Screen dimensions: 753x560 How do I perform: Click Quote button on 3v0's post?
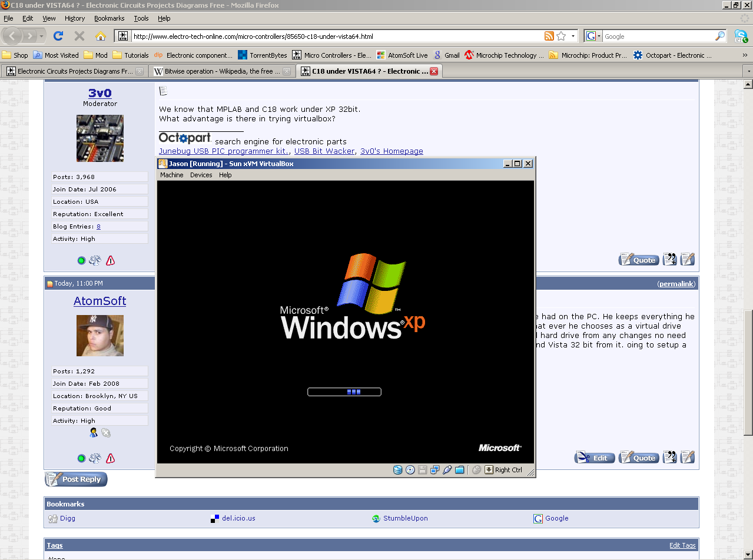(639, 260)
